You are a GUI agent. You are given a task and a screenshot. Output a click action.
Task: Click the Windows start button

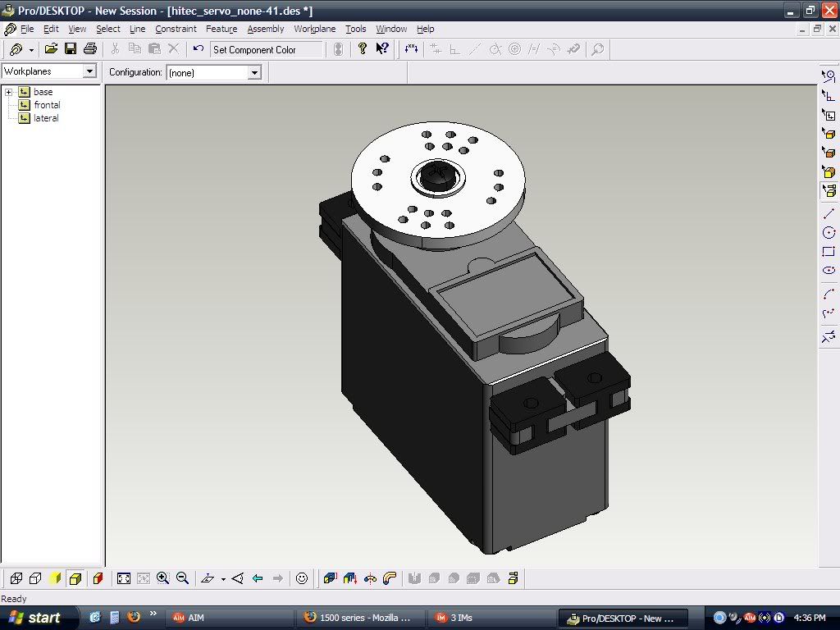34,618
